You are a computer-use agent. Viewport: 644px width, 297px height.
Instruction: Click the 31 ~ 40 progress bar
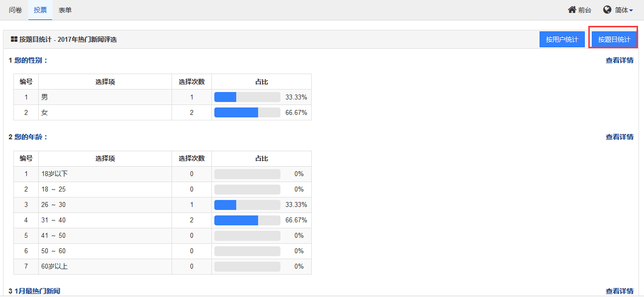247,220
